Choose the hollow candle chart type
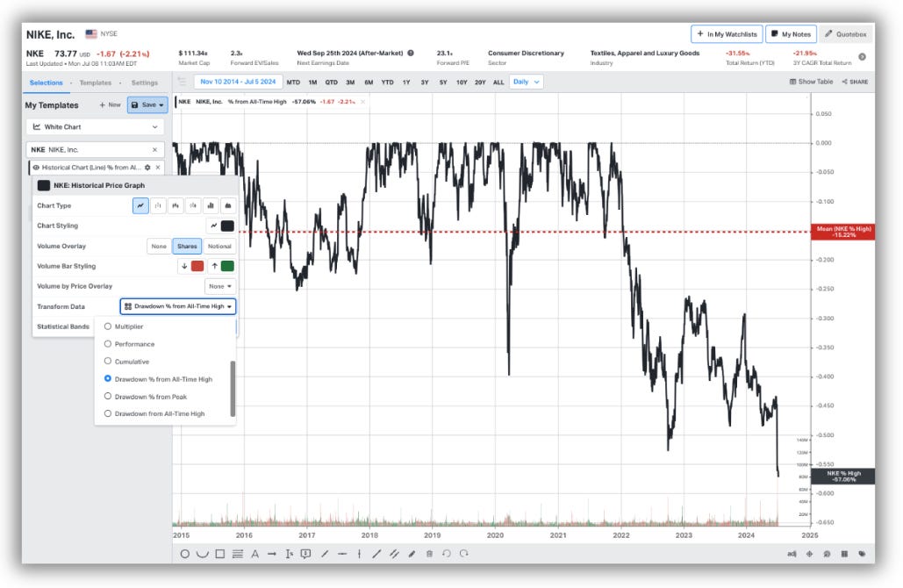Image resolution: width=903 pixels, height=588 pixels. click(x=193, y=205)
